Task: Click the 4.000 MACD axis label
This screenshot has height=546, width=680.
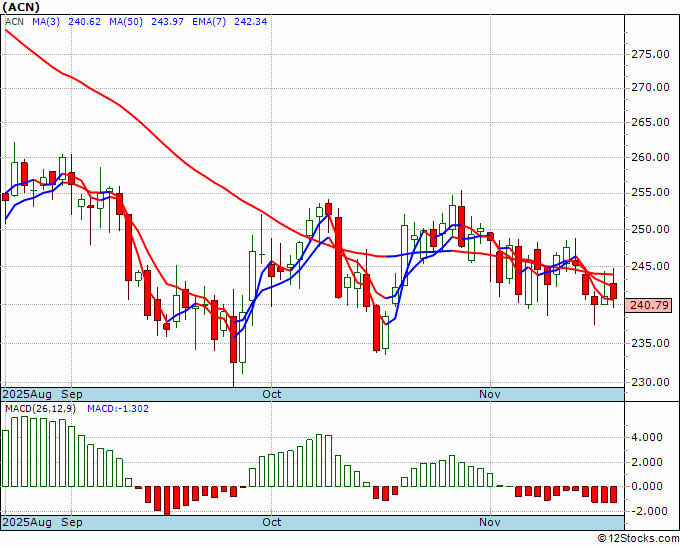Action: [647, 438]
